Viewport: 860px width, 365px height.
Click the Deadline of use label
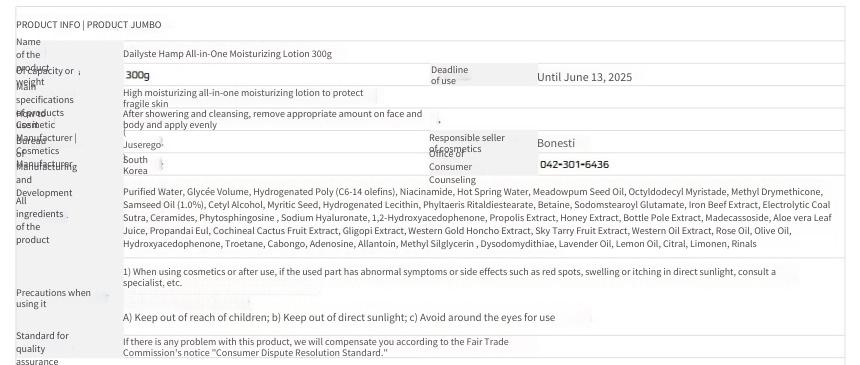click(449, 75)
